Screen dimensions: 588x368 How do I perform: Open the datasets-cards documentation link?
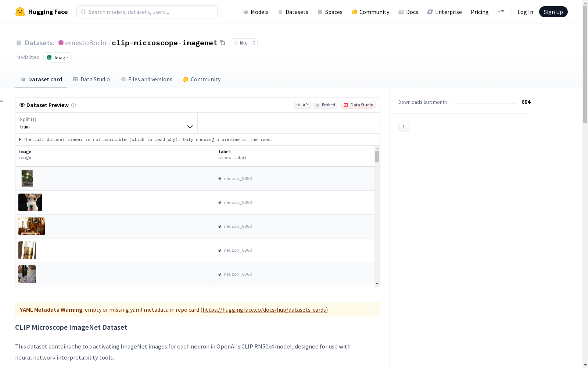click(x=264, y=310)
